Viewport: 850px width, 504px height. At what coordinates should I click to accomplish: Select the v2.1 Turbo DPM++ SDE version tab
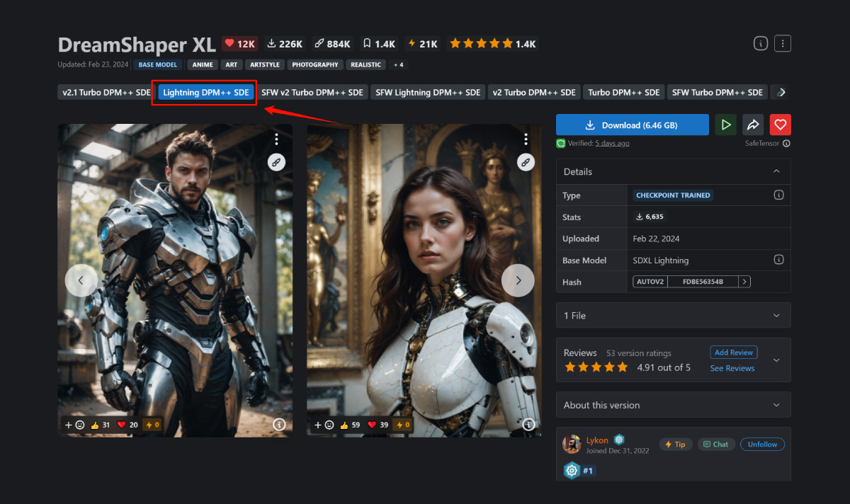[x=106, y=92]
